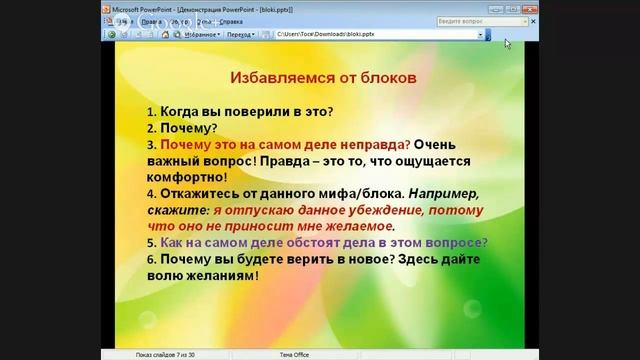
Task: Click red text Почему это на самом деле неправда?
Action: 285,144
